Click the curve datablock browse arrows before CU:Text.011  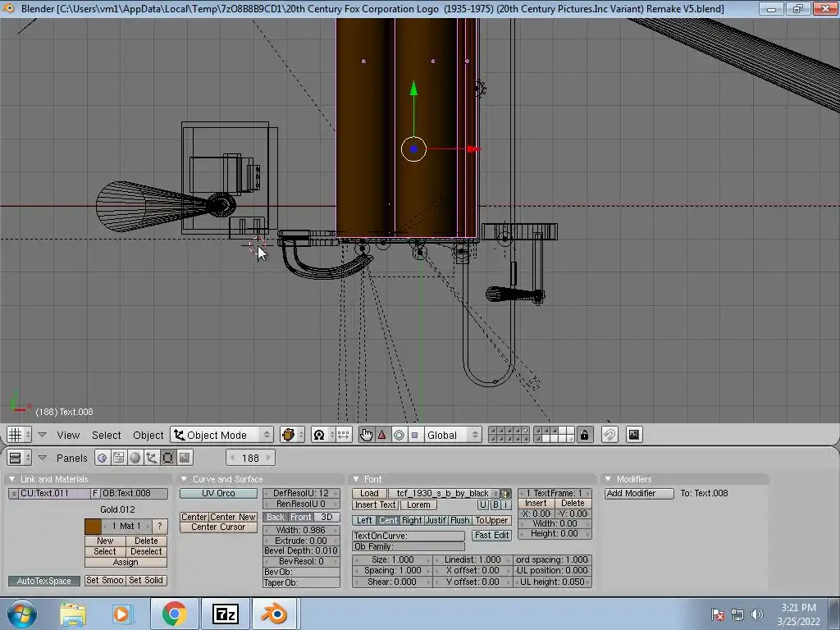[13, 493]
